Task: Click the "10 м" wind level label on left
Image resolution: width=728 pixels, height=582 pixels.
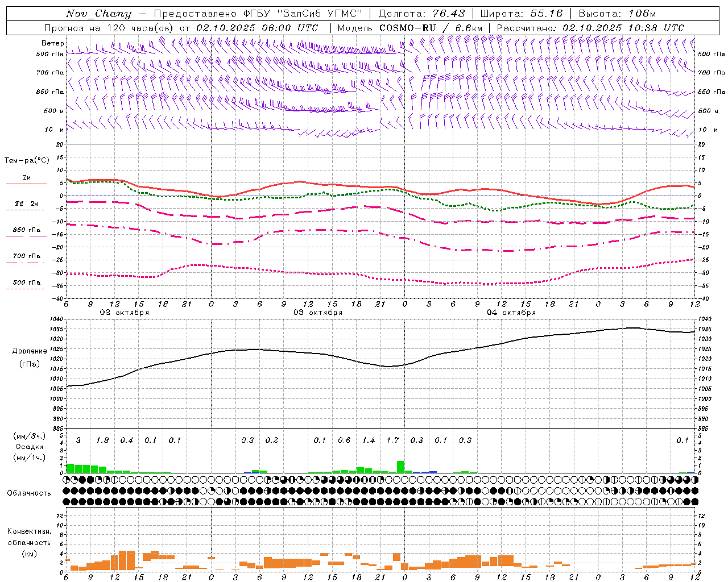Action: (55, 130)
